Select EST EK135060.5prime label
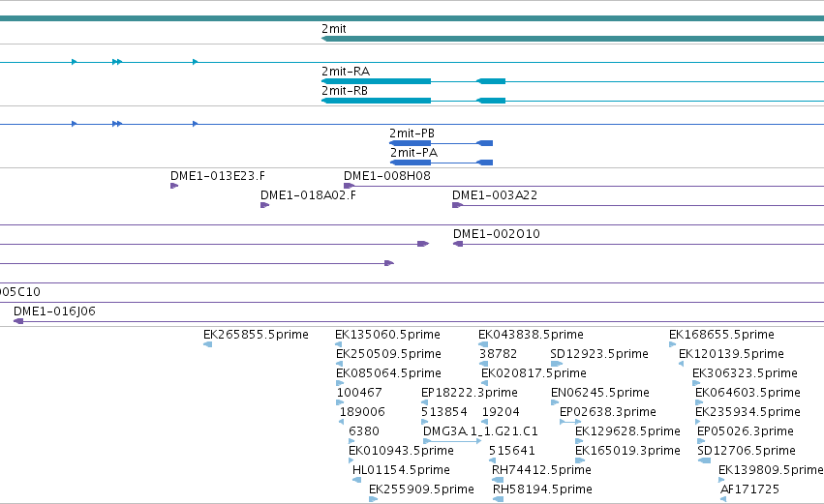The image size is (824, 504). (387, 335)
